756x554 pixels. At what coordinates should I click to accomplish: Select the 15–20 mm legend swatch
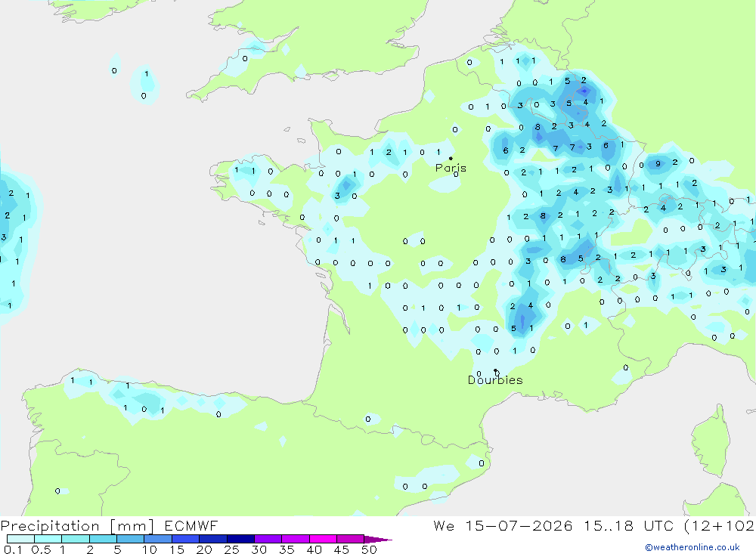click(x=186, y=539)
